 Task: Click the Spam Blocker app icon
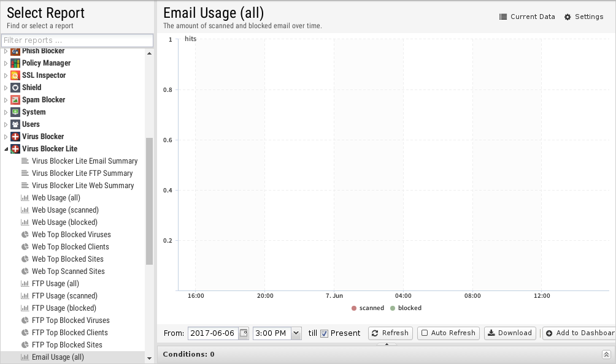pos(15,100)
